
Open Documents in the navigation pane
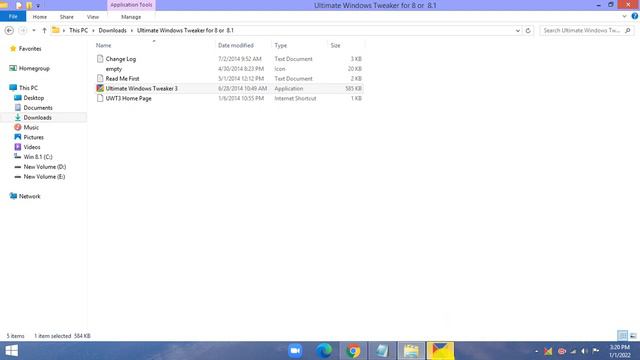coord(38,108)
